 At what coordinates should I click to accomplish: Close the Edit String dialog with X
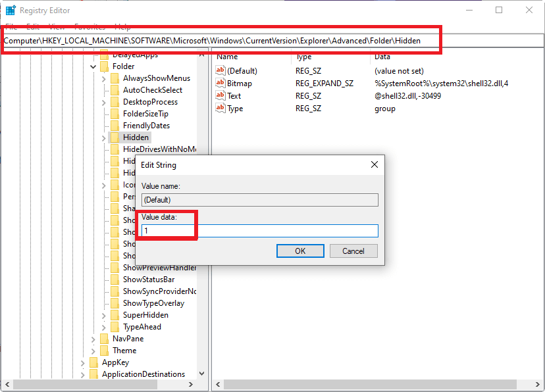click(x=375, y=164)
